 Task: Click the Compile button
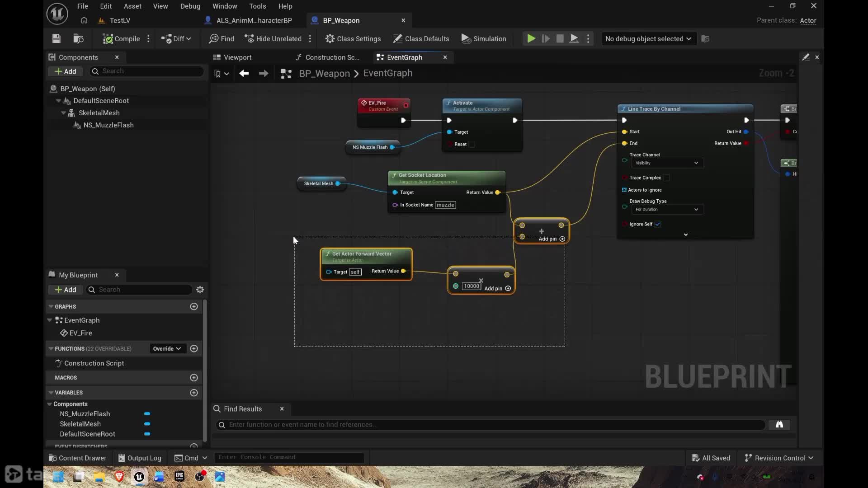(121, 39)
